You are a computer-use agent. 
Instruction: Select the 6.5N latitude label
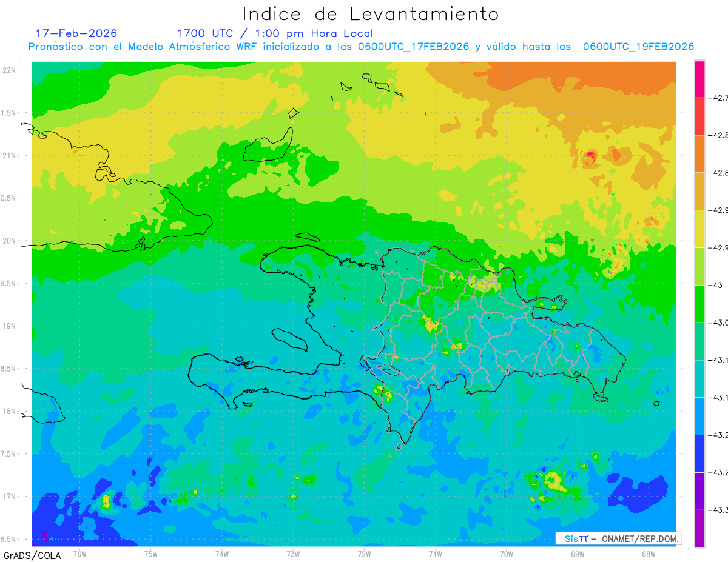pos(8,539)
